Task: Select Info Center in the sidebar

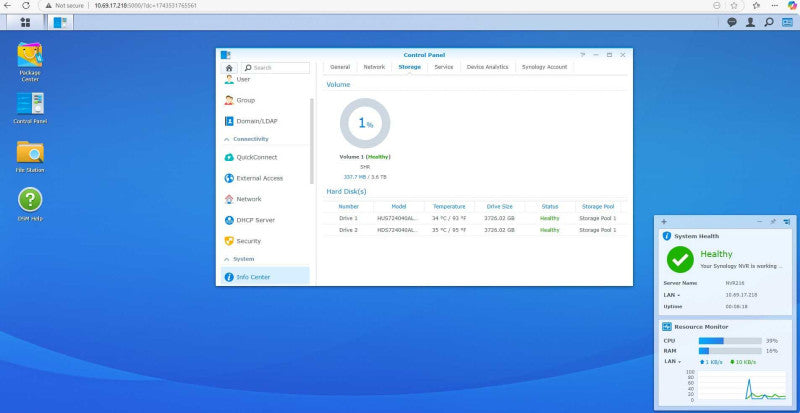Action: (265, 277)
